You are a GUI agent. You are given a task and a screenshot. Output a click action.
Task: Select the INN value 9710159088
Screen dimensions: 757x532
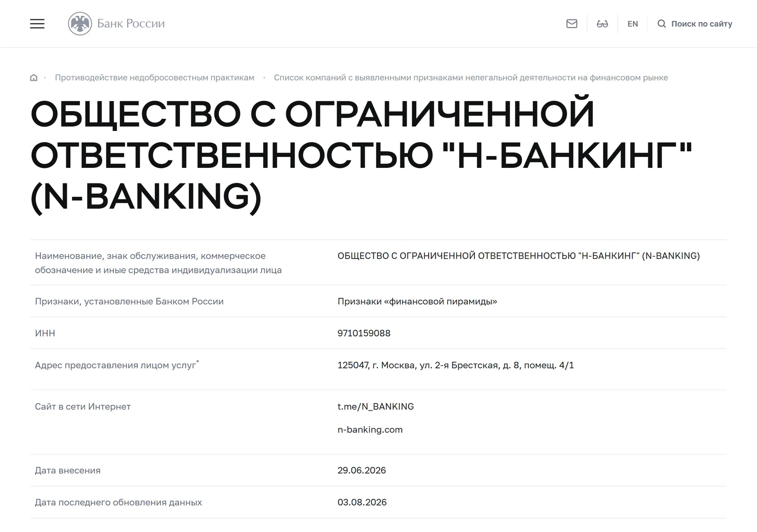click(x=364, y=333)
